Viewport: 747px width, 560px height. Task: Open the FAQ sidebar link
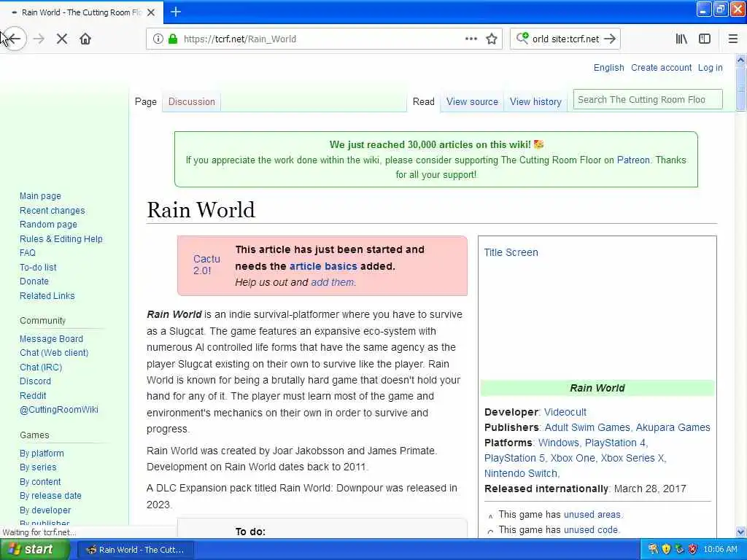28,253
